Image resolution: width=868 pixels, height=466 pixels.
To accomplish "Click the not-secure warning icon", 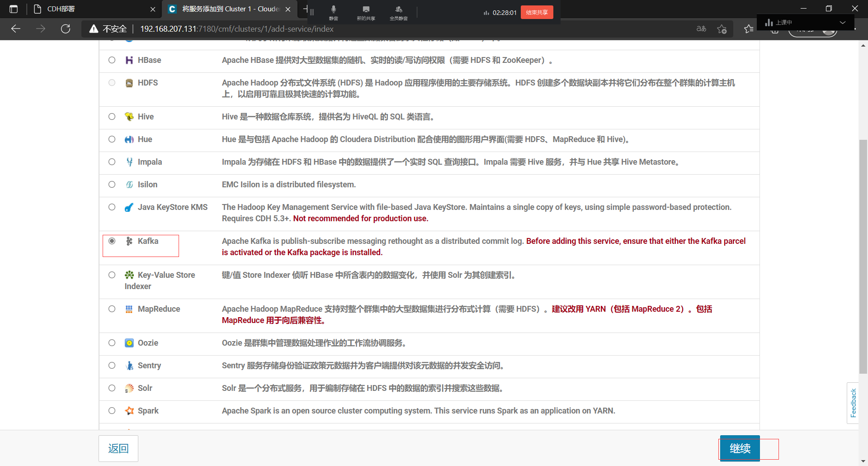I will tap(94, 29).
